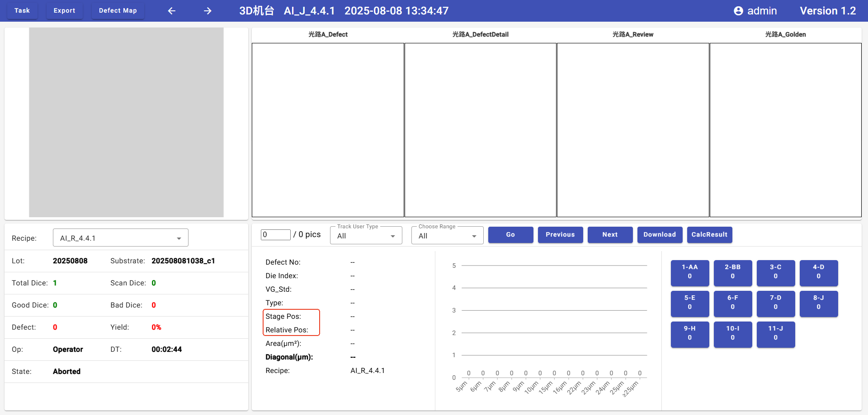
Task: Click the Download button
Action: click(x=660, y=235)
